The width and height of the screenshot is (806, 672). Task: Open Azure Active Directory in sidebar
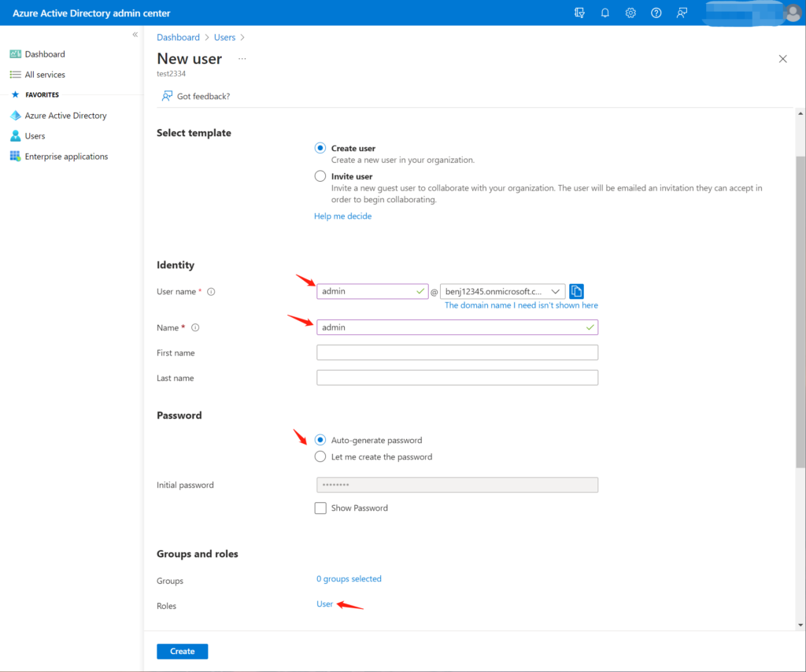coord(66,116)
